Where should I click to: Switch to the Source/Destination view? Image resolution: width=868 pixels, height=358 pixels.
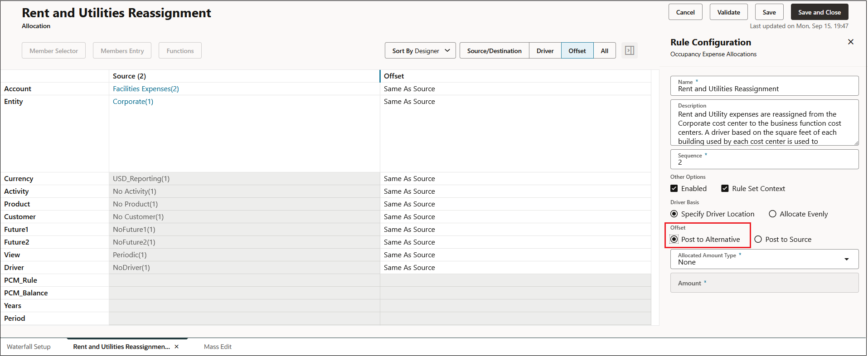[494, 51]
